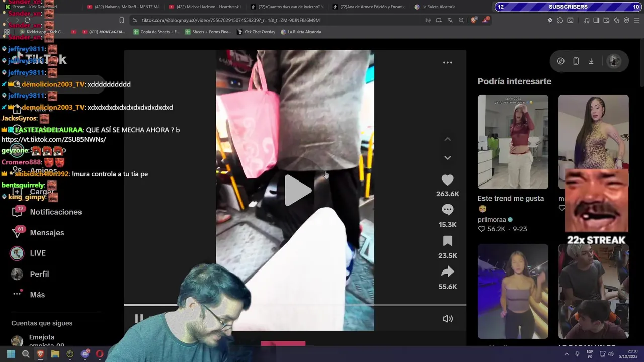Click TikTok get-coins icon at top right
This screenshot has width=644, height=362.
(560, 61)
